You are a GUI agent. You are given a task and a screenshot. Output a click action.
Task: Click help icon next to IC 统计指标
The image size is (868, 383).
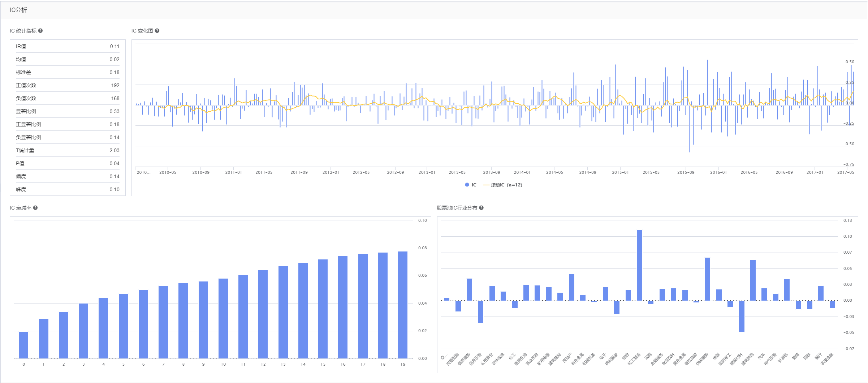[x=40, y=31]
